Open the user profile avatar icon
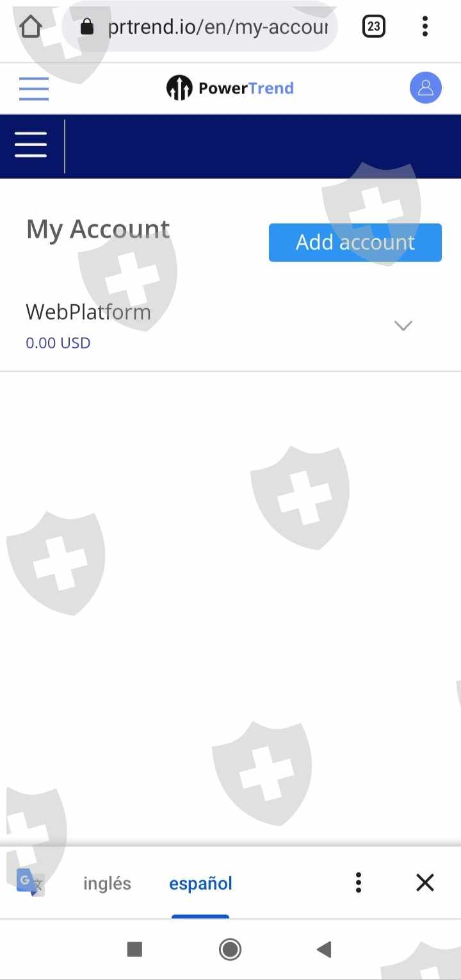 426,88
